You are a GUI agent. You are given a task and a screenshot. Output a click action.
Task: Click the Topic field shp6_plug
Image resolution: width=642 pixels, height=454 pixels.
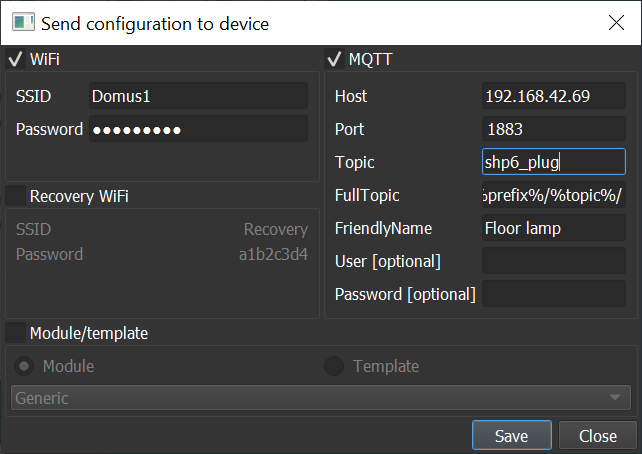tap(553, 162)
